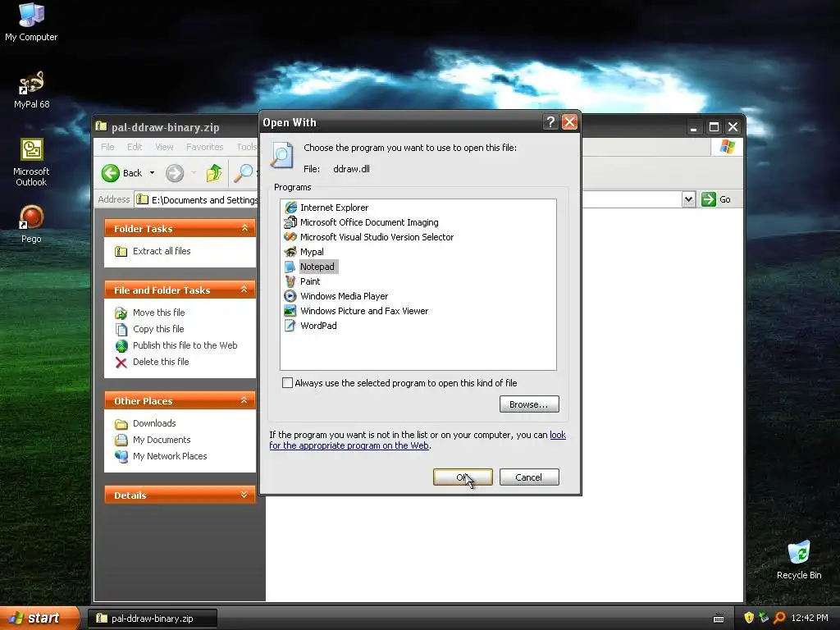
Task: Open the Edit menu in Explorer
Action: pyautogui.click(x=135, y=147)
